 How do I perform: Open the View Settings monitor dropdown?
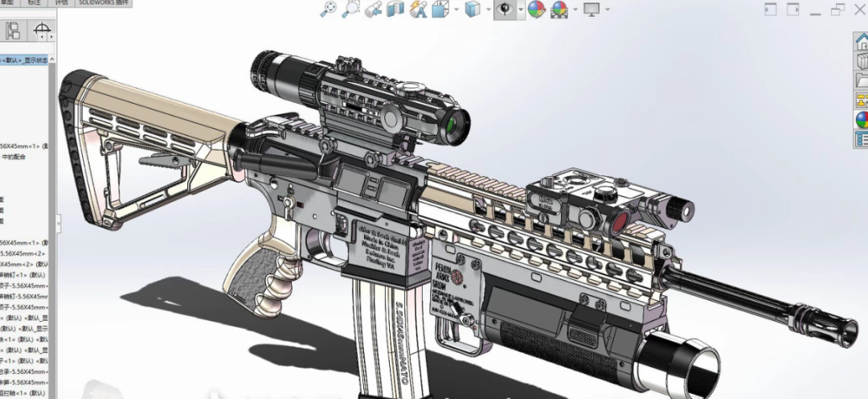click(x=592, y=9)
